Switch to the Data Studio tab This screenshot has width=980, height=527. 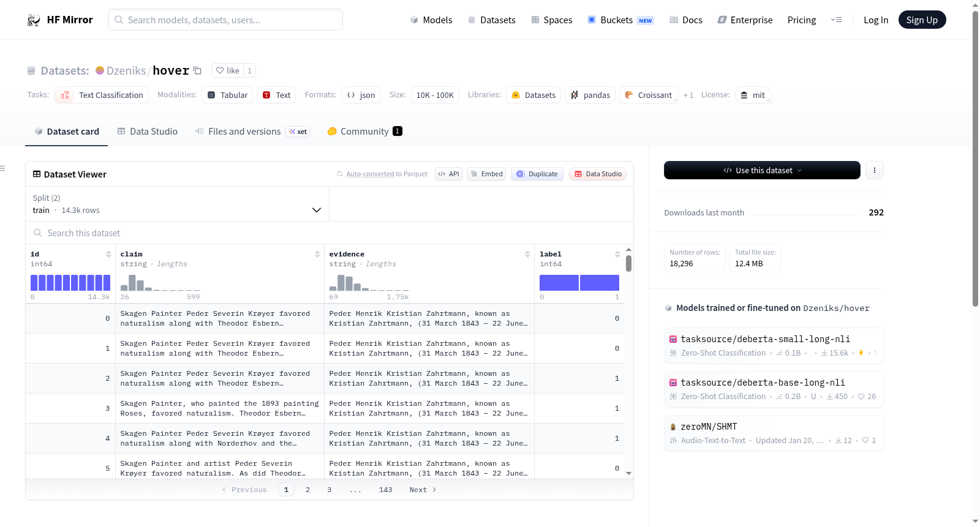(148, 131)
